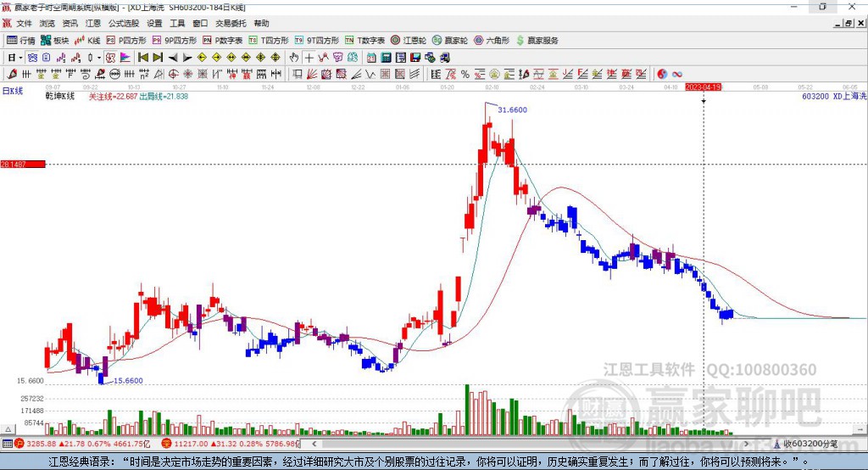
Task: Select the red pencil drawing tool
Action: (x=12, y=74)
